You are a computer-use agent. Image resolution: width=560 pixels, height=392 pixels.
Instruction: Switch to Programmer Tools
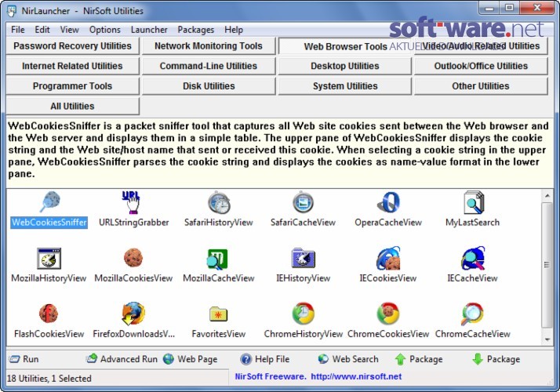[72, 86]
